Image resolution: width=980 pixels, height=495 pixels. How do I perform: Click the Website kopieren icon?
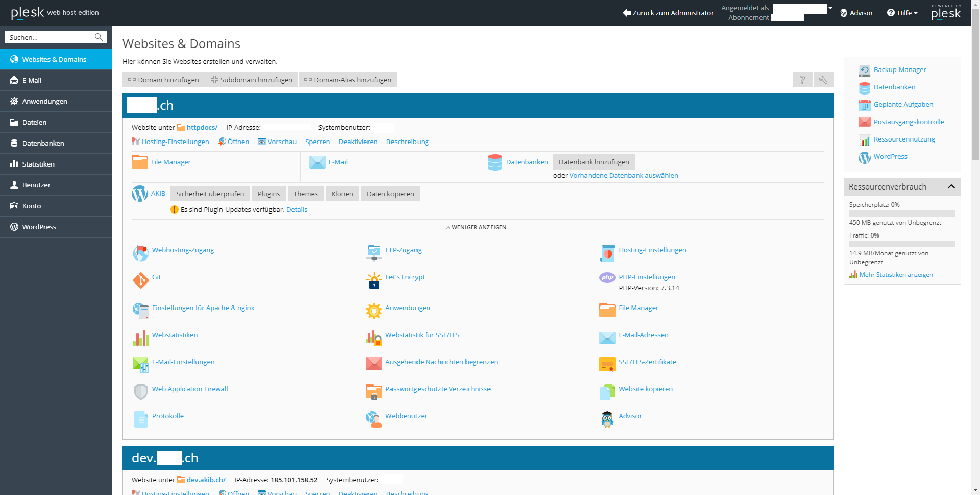coord(607,392)
